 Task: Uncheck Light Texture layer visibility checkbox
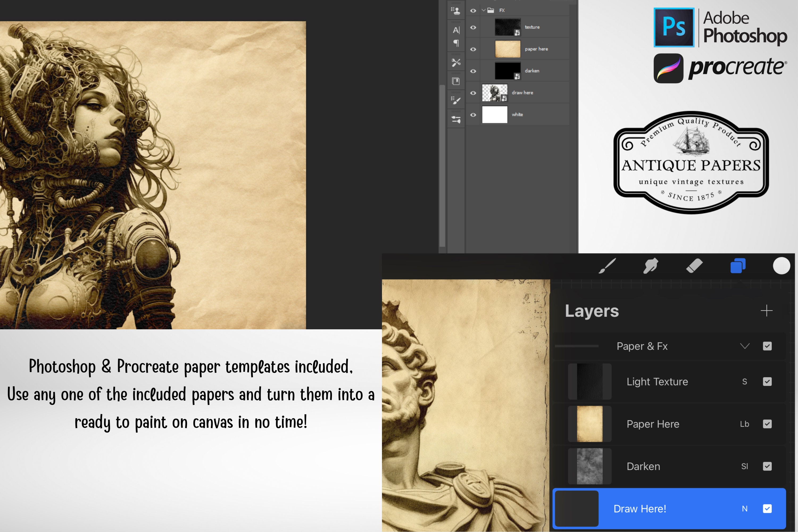[767, 382]
